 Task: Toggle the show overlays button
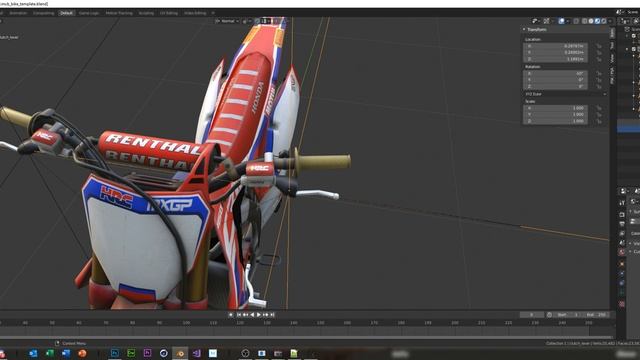562,21
